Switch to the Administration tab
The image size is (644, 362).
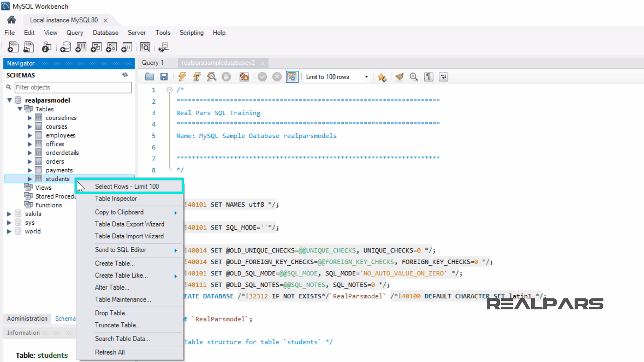point(27,318)
